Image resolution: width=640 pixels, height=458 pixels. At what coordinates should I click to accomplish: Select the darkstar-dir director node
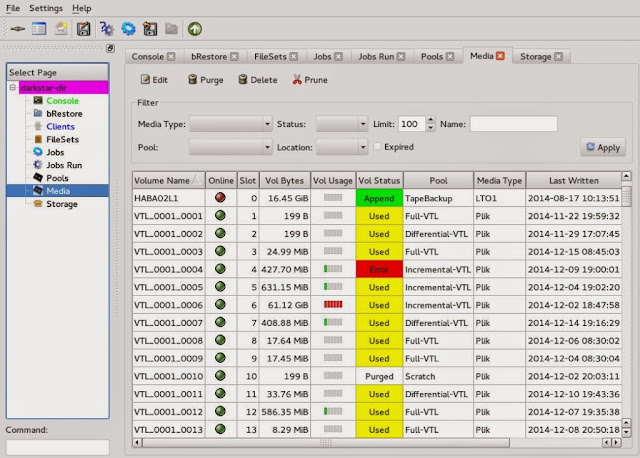[63, 88]
